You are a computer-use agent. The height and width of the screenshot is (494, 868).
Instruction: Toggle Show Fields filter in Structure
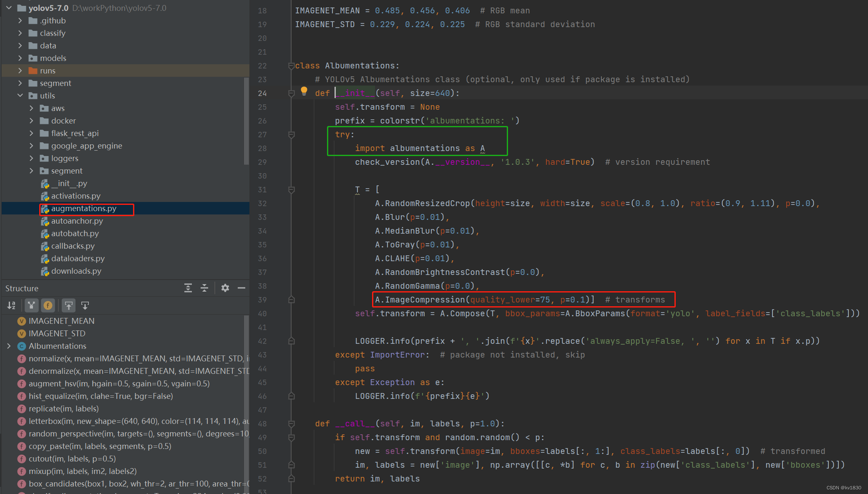[x=48, y=305]
